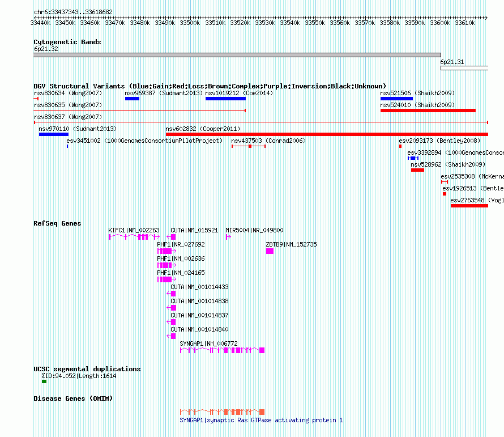Screen dimensions: 504x437
Task: Click the CUTA|NM_001014840 transcript label
Action: pos(199,329)
